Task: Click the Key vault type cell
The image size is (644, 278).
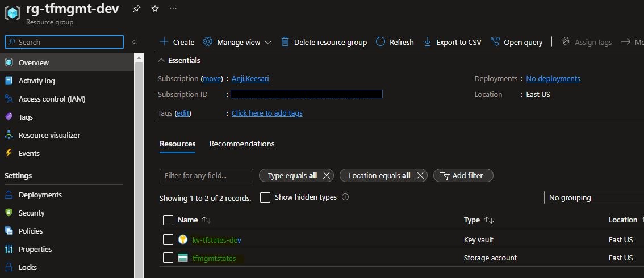Action: [x=479, y=240]
